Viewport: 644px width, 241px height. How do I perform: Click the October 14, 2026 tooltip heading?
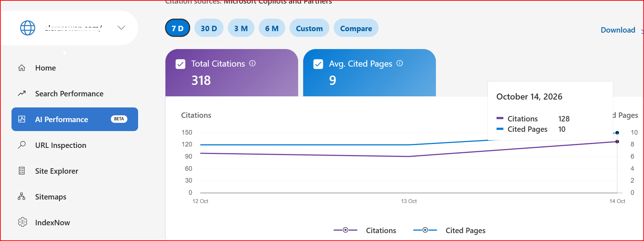click(529, 97)
